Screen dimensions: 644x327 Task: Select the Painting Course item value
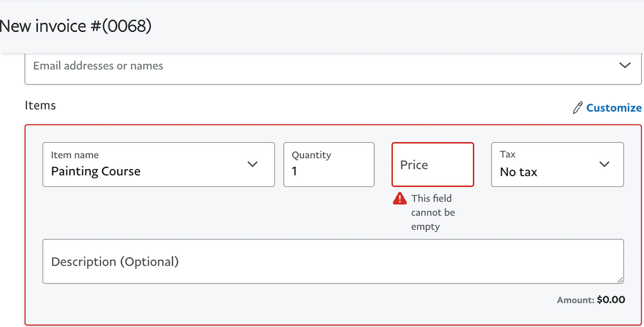pos(96,172)
